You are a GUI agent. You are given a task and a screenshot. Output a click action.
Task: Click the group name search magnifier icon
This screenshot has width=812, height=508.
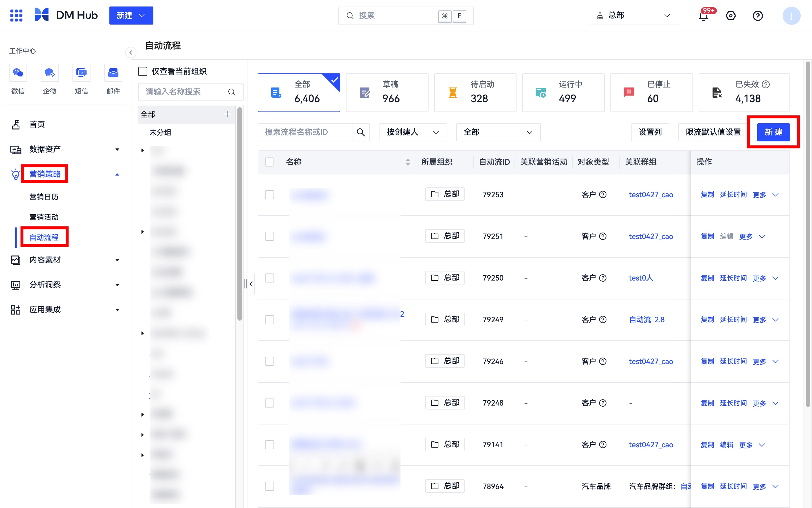coord(231,92)
